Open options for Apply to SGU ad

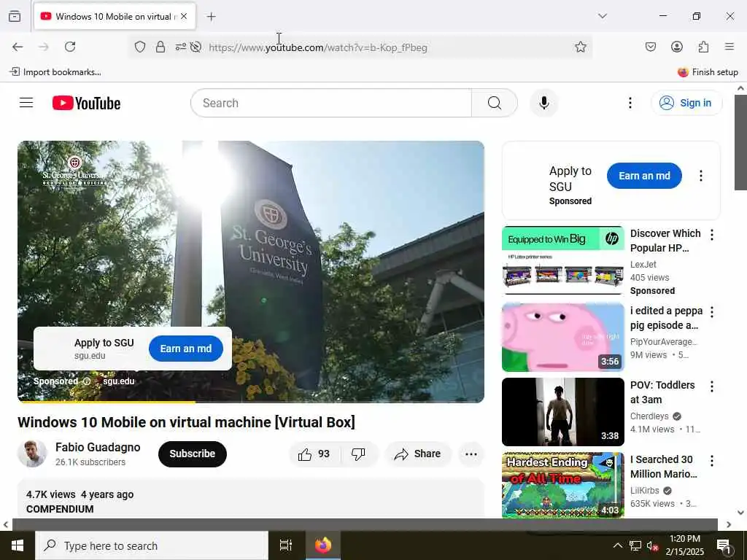[700, 176]
